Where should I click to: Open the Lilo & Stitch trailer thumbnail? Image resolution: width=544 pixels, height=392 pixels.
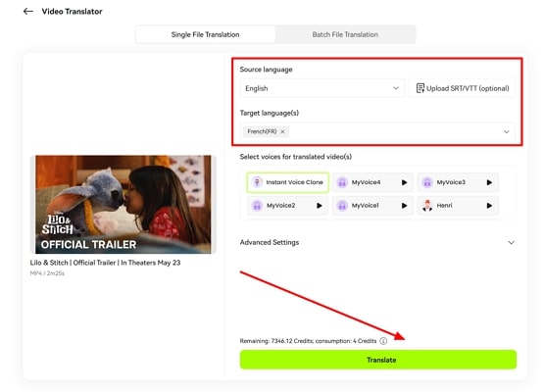[x=124, y=204]
